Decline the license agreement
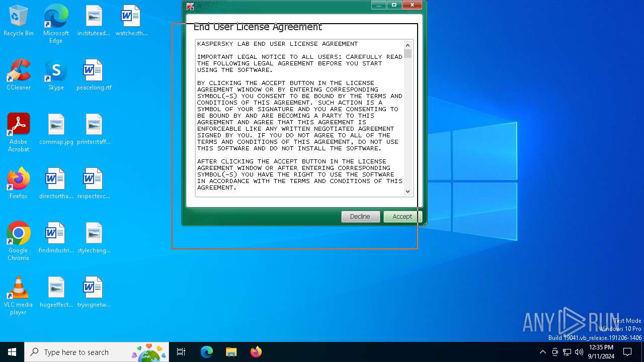 click(360, 216)
